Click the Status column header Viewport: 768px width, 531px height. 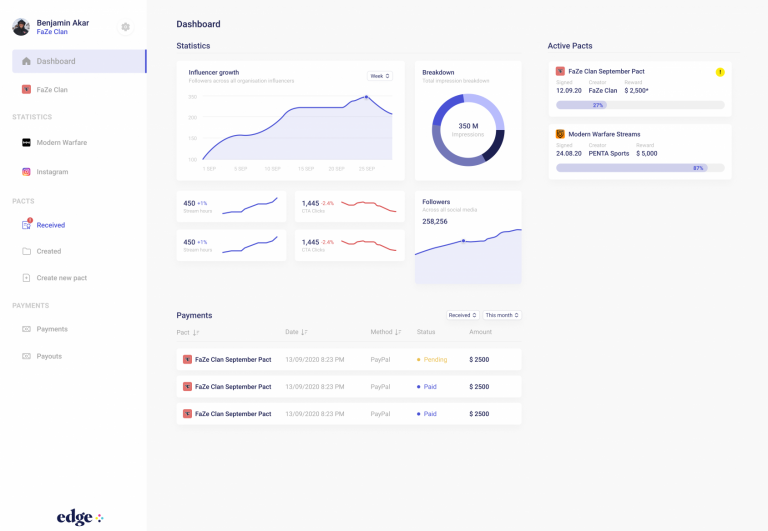426,332
